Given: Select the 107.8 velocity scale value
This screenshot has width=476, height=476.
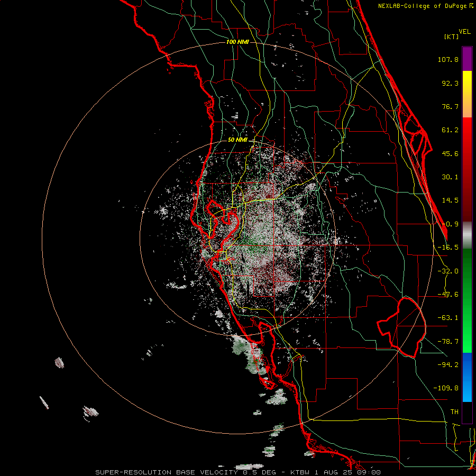Looking at the screenshot, I should [x=448, y=59].
